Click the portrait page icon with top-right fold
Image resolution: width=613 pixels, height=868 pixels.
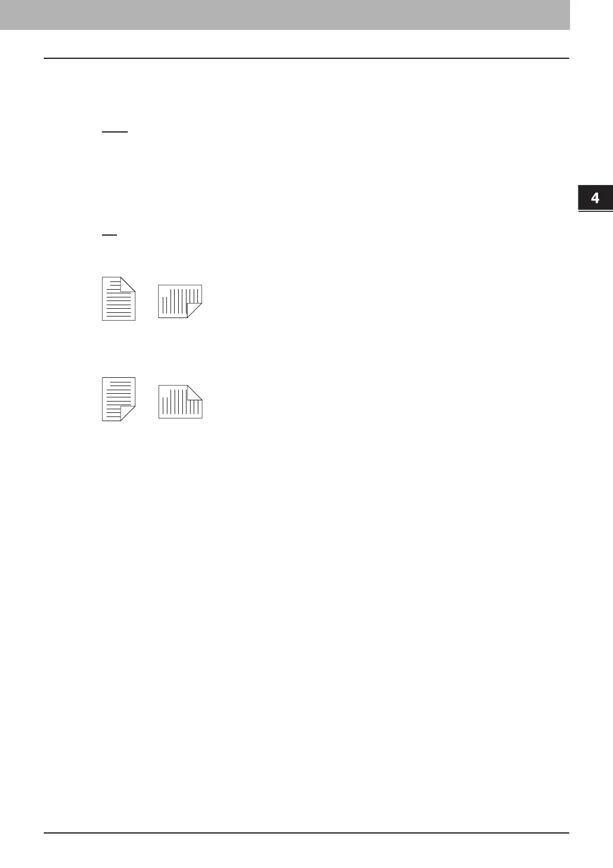[x=118, y=299]
